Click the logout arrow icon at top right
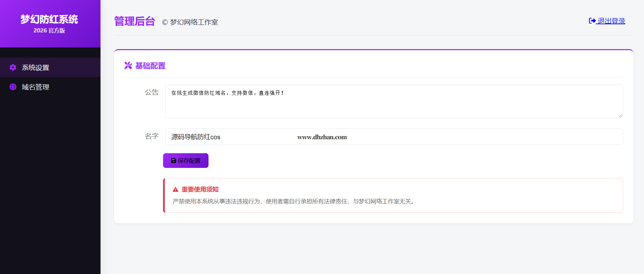 pos(592,21)
